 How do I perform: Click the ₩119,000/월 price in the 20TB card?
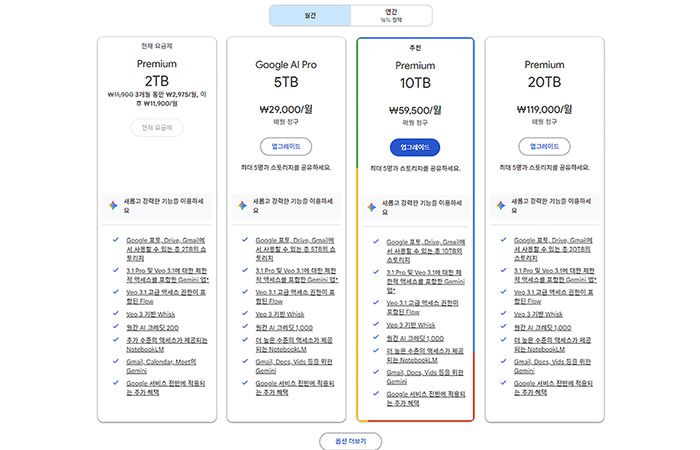(544, 110)
